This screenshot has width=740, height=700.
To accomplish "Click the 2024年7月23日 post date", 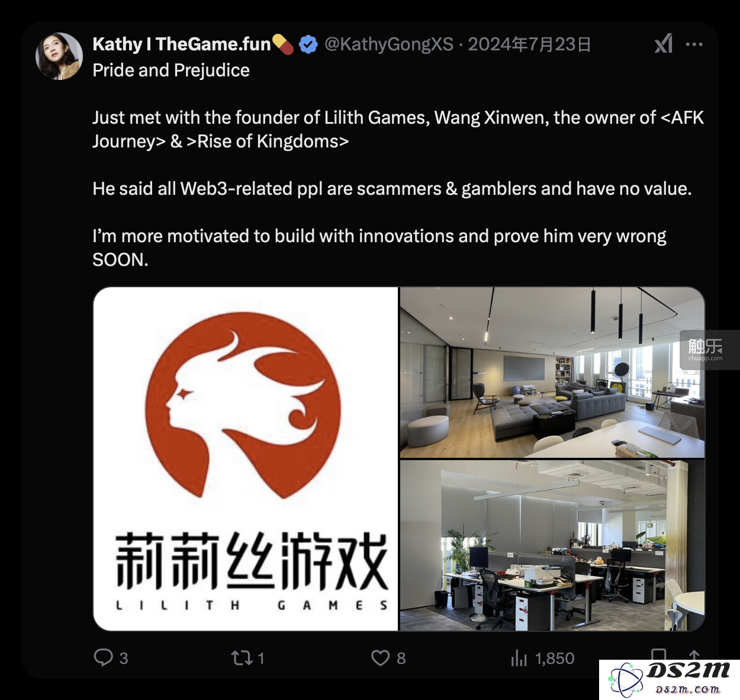I will coord(529,44).
